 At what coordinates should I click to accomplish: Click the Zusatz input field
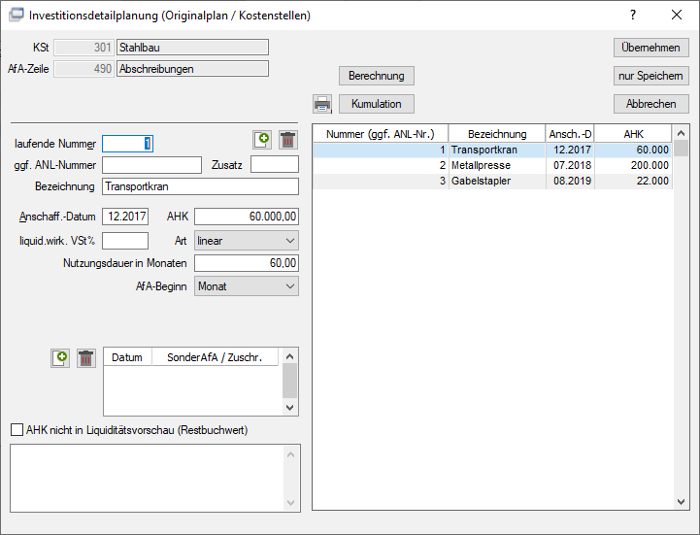pos(275,164)
